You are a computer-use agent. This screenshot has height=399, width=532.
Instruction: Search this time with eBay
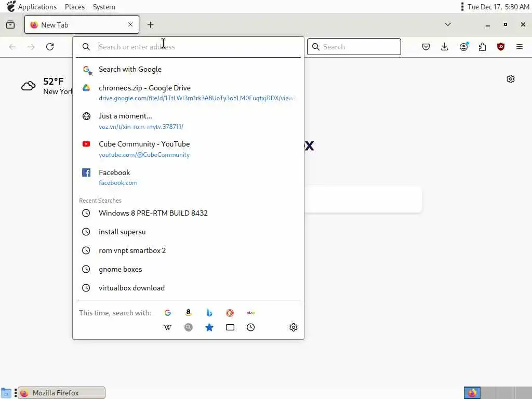point(251,313)
